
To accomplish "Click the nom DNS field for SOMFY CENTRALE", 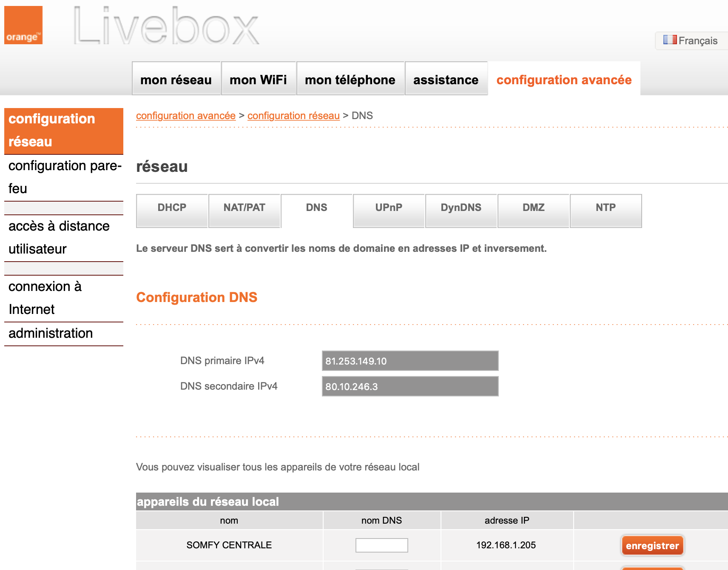I will (381, 545).
